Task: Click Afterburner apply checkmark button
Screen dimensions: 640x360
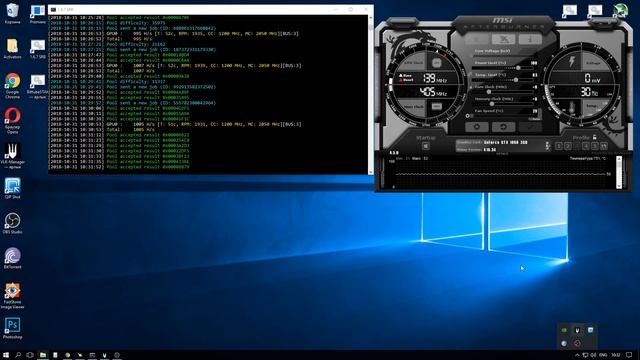Action: [530, 127]
